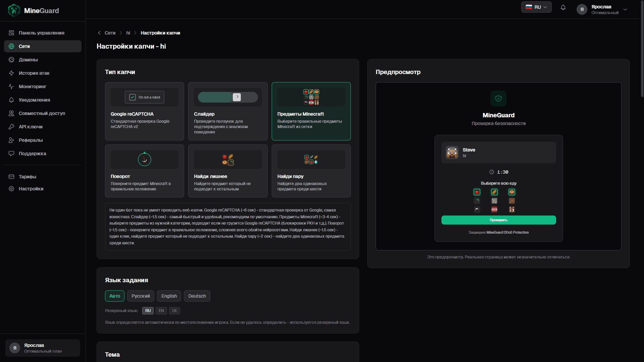Open Совместный доступ in the sidebar
The height and width of the screenshot is (362, 644).
(x=43, y=113)
